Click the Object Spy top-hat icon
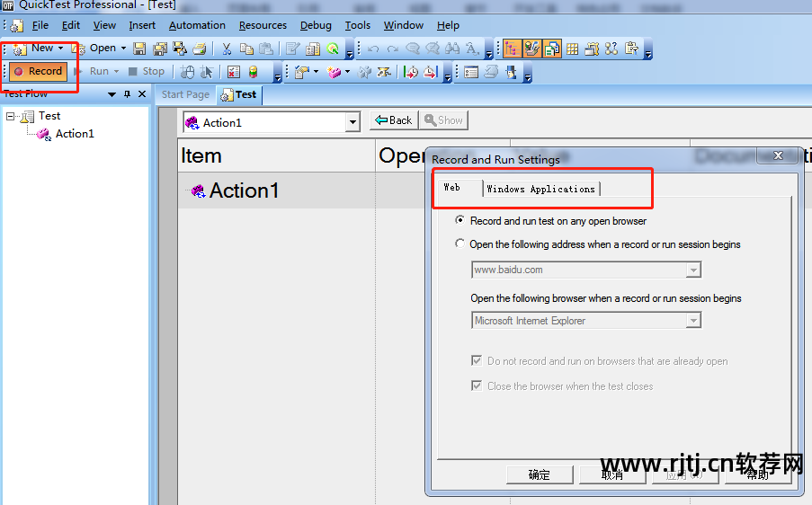The image size is (812, 505). [x=512, y=72]
